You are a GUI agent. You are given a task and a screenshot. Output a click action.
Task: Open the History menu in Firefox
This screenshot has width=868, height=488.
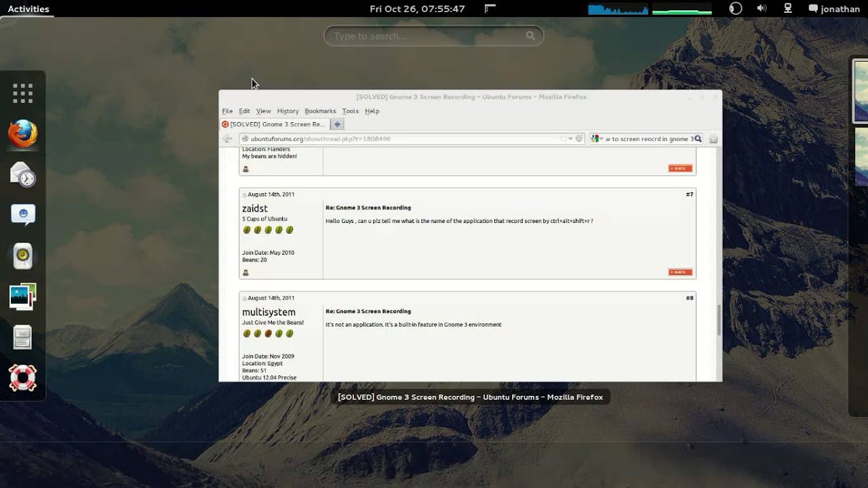[288, 111]
